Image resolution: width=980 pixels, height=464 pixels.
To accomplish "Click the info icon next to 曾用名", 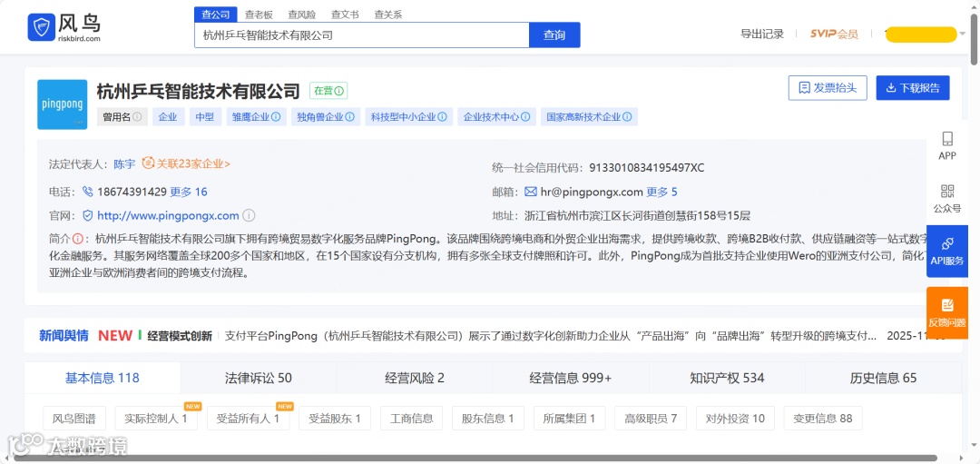I will (137, 117).
